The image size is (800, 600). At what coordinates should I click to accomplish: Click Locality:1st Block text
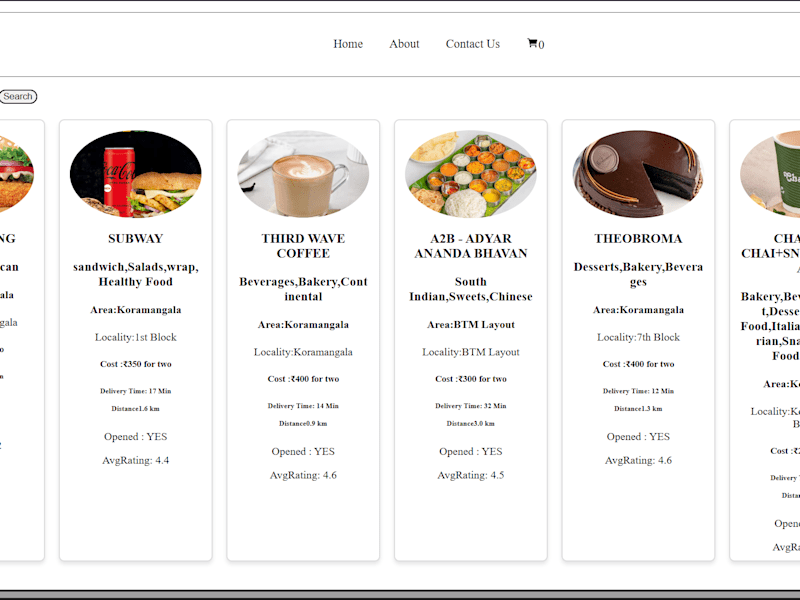[x=136, y=337]
